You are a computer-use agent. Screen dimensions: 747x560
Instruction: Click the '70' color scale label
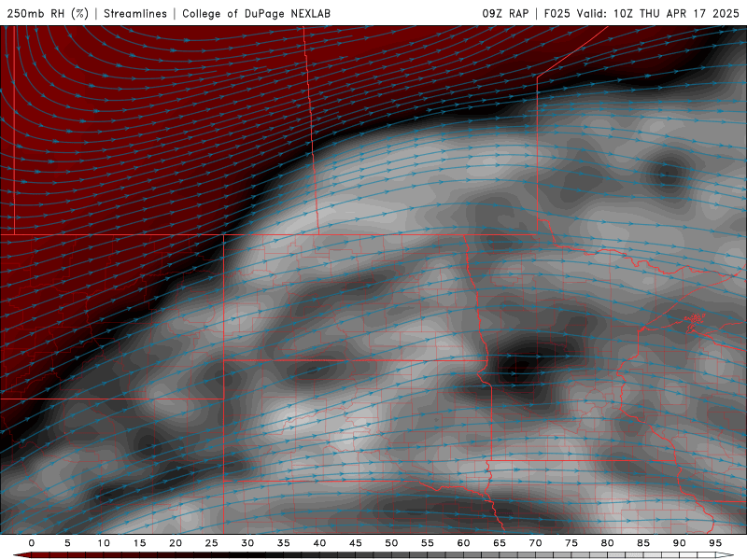point(535,543)
